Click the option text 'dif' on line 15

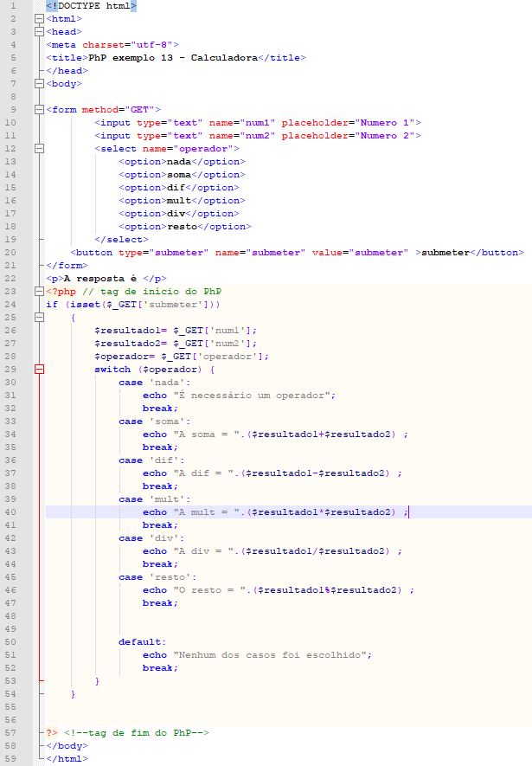tap(176, 188)
